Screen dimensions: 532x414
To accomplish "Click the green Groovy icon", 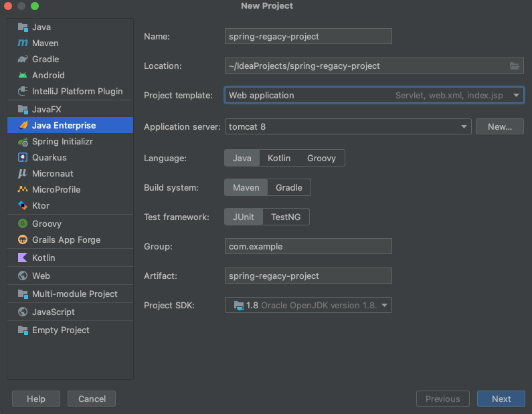I will [x=23, y=223].
